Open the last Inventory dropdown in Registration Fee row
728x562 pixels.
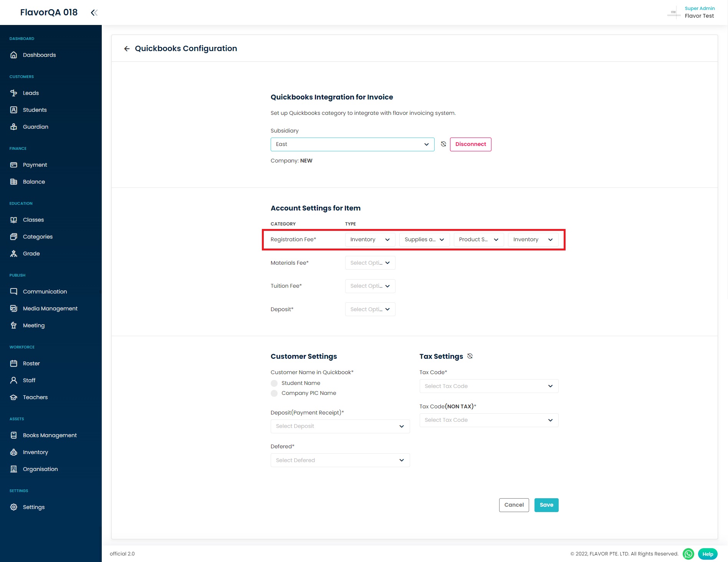(x=533, y=240)
